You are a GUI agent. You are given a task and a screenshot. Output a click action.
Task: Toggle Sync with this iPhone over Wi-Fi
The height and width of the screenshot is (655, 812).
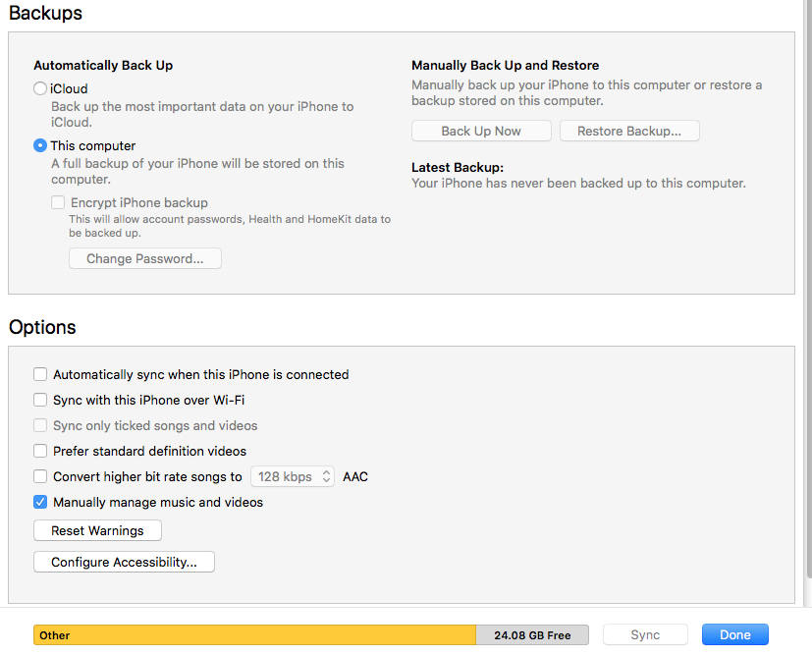coord(40,400)
